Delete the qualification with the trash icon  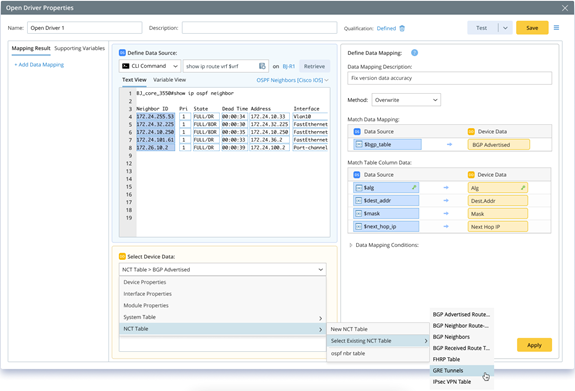tap(402, 28)
